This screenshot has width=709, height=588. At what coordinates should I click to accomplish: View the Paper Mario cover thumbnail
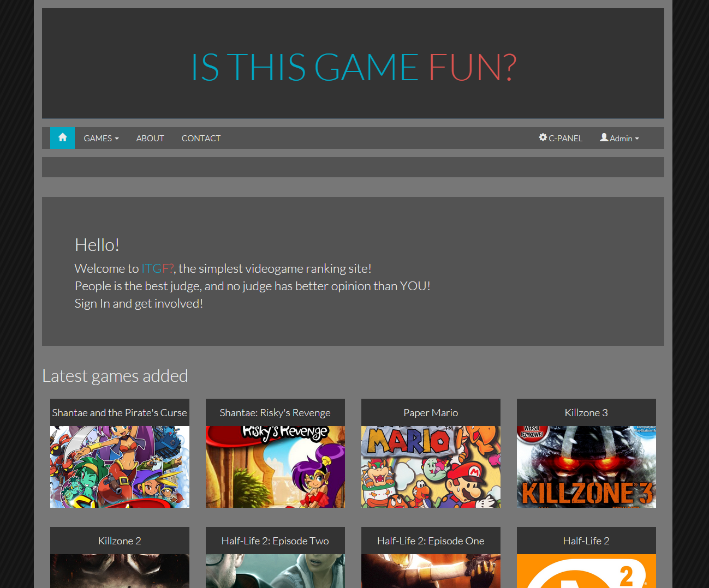431,467
